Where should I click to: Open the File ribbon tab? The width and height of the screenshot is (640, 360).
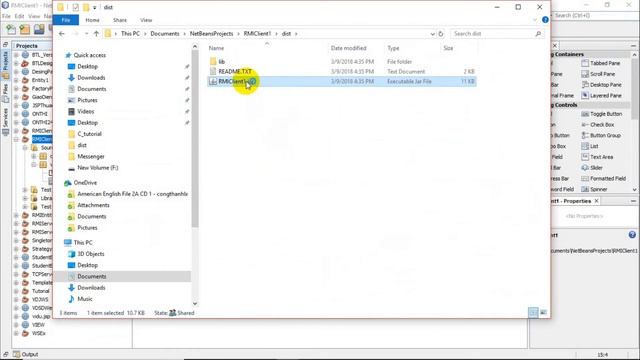(x=66, y=20)
